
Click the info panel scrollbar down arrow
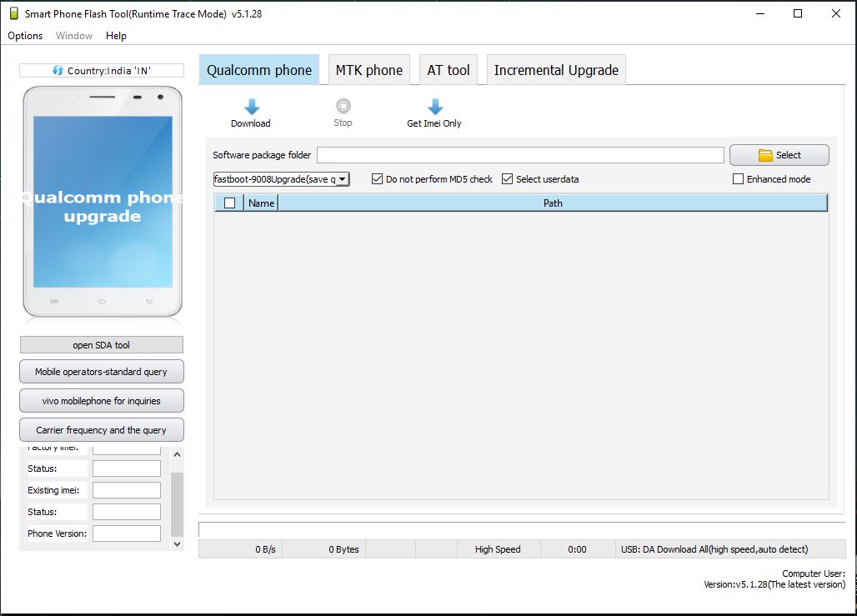tap(177, 543)
